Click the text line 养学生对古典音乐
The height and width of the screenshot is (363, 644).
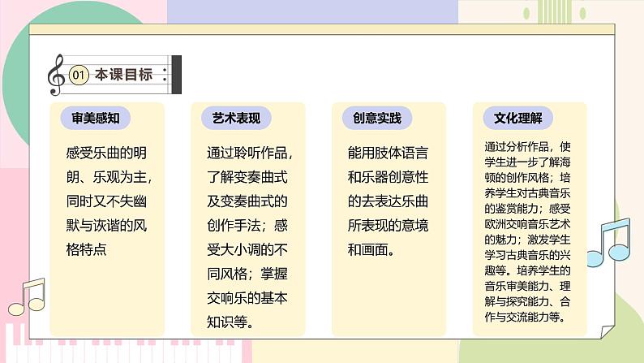(527, 193)
